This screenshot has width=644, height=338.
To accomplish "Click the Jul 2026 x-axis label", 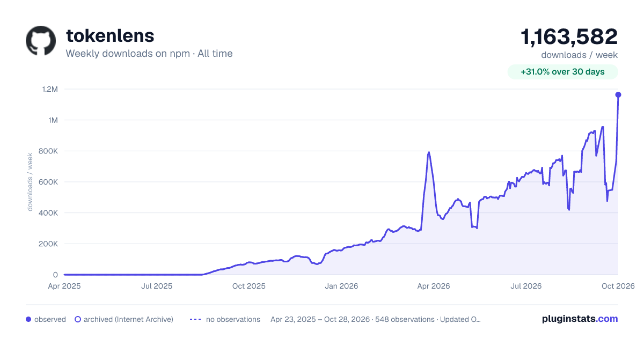I will point(526,286).
